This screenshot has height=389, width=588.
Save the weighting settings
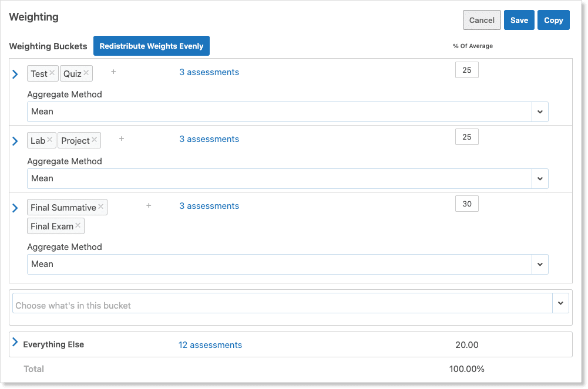coord(519,20)
